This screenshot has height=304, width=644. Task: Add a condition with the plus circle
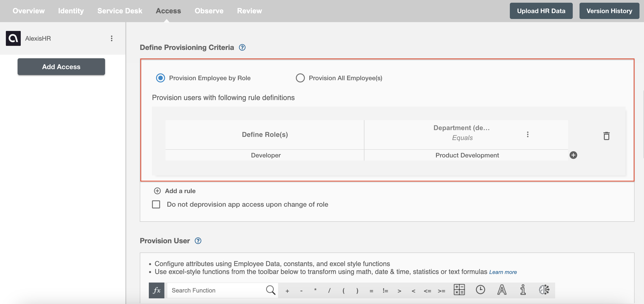tap(573, 155)
